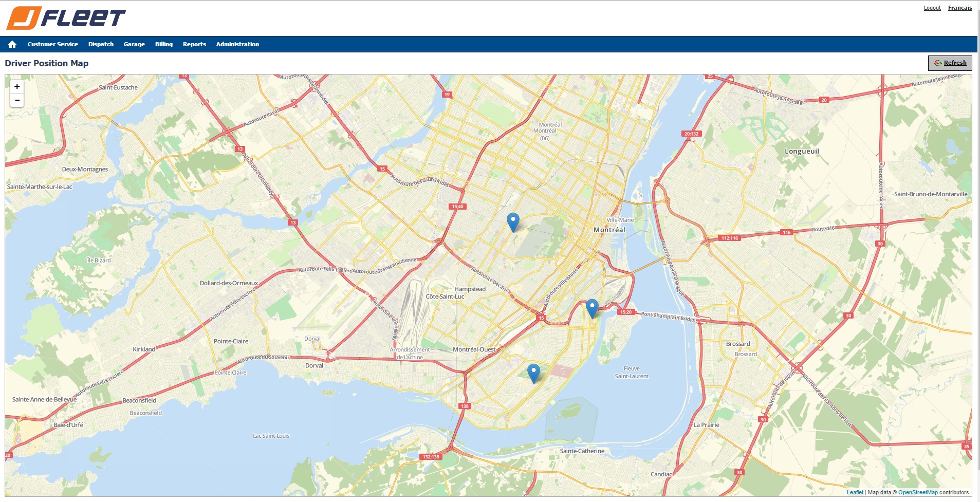Screen dimensions: 980x502
Task: Click the Candiac label on map
Action: [x=661, y=474]
